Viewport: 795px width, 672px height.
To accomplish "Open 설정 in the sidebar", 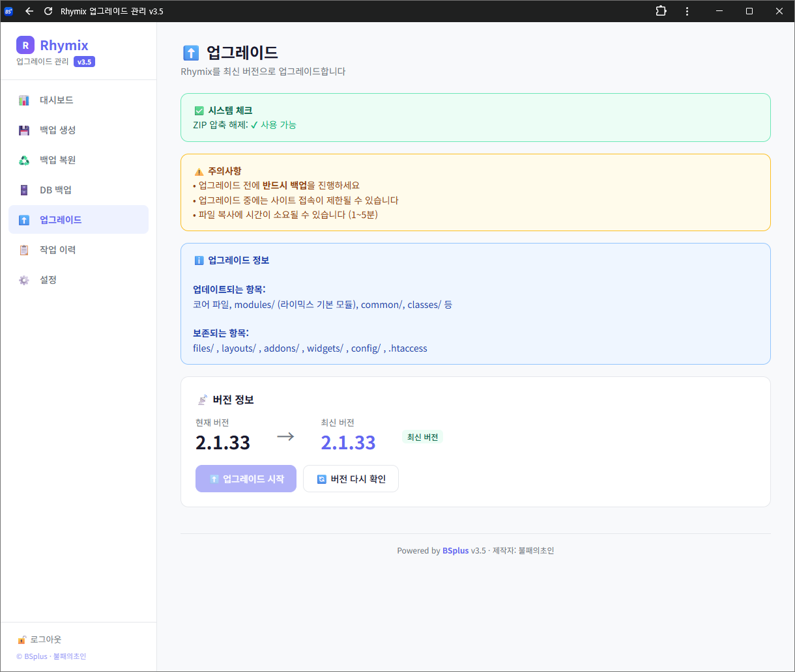I will click(78, 280).
